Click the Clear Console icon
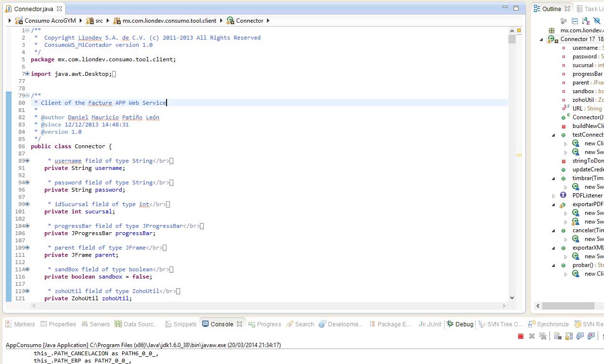This screenshot has height=364, width=604. [x=557, y=336]
